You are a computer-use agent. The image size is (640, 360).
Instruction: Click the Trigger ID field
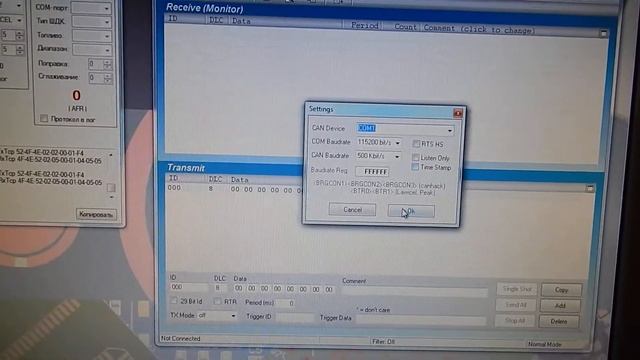(295, 317)
